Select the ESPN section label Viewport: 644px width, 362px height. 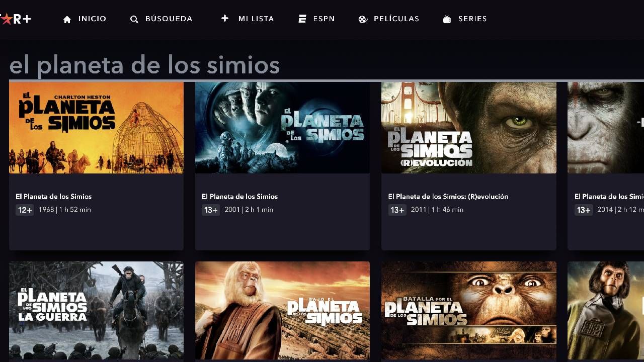(x=324, y=19)
